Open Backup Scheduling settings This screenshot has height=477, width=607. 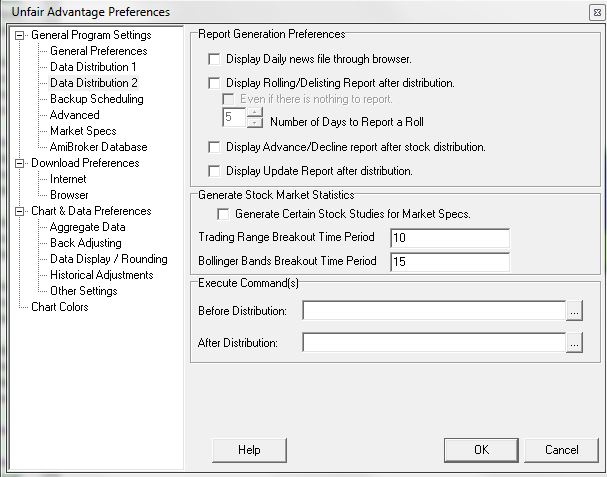click(97, 99)
